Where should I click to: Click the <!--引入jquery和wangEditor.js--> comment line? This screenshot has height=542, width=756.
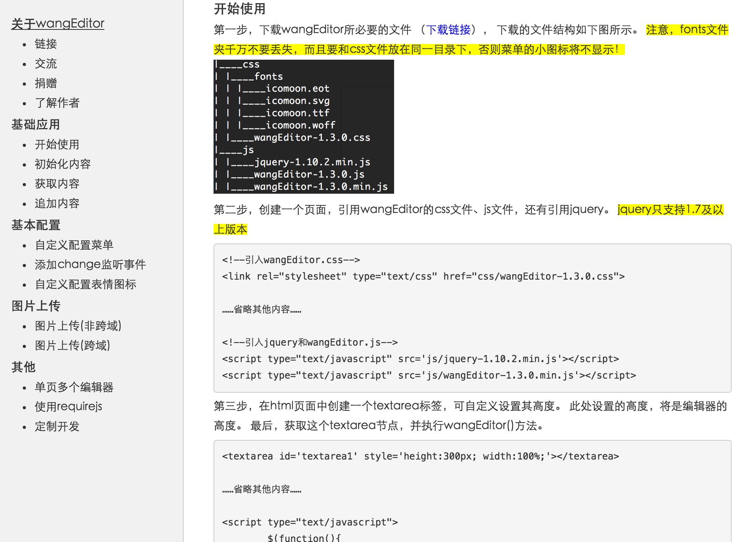pyautogui.click(x=310, y=342)
